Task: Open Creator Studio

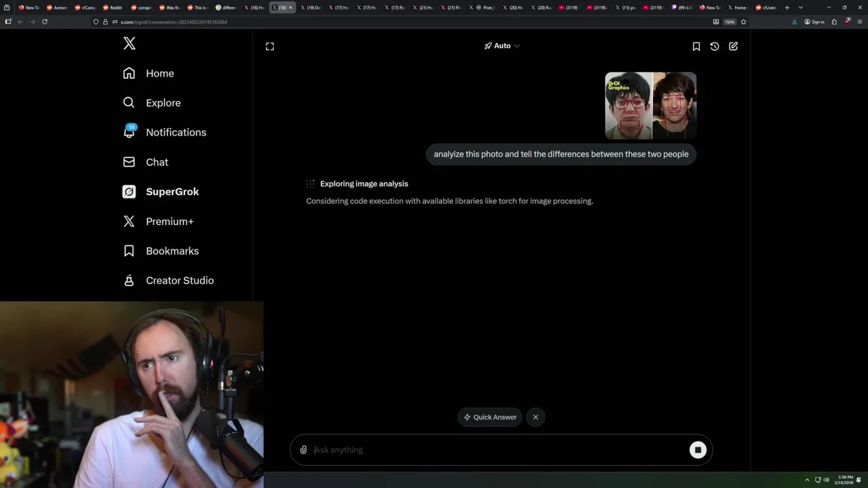Action: pos(168,280)
